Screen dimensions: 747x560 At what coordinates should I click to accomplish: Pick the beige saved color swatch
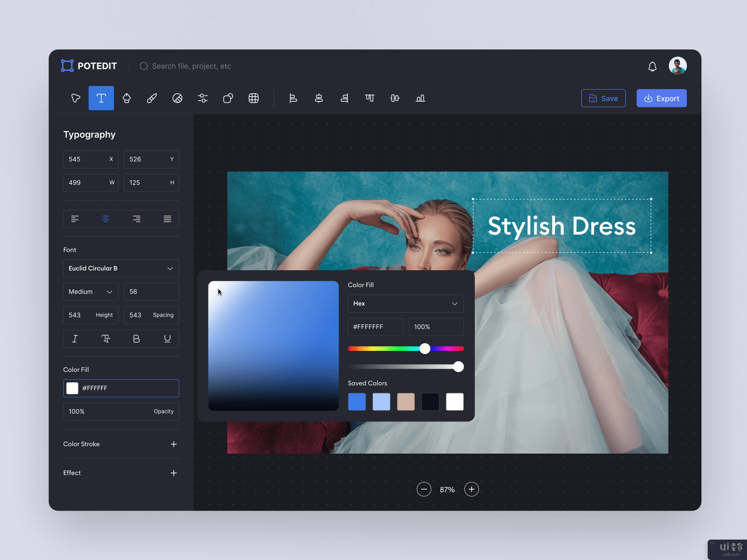tap(406, 402)
